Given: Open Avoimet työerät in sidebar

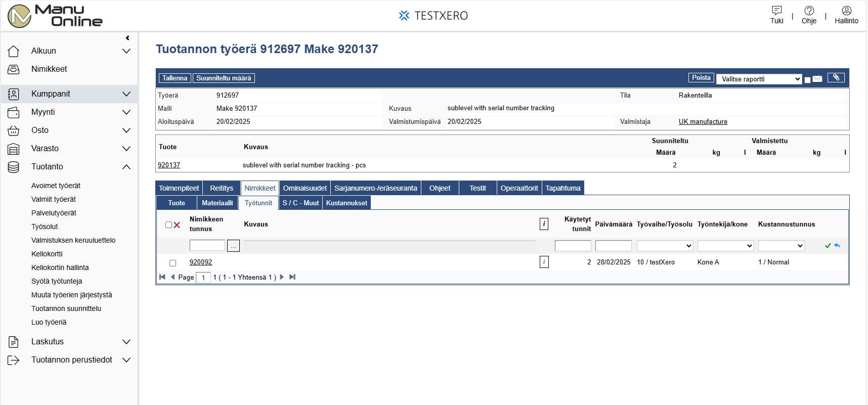Looking at the screenshot, I should click(56, 186).
